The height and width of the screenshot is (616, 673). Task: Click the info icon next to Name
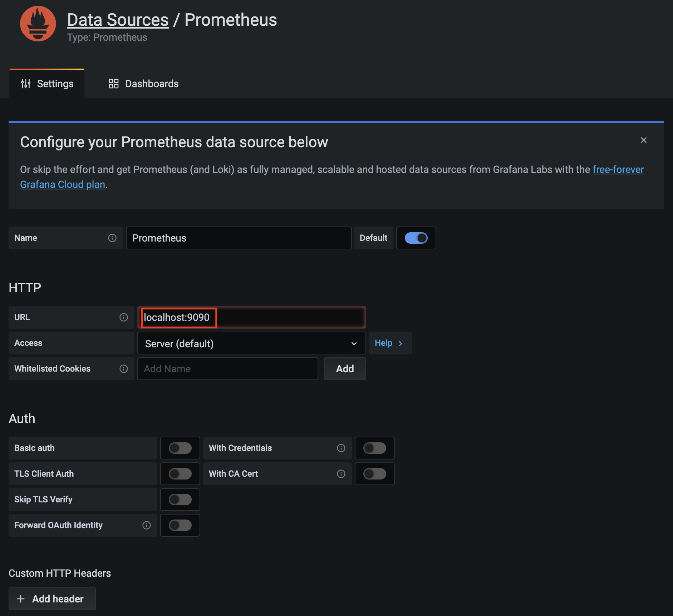point(112,238)
